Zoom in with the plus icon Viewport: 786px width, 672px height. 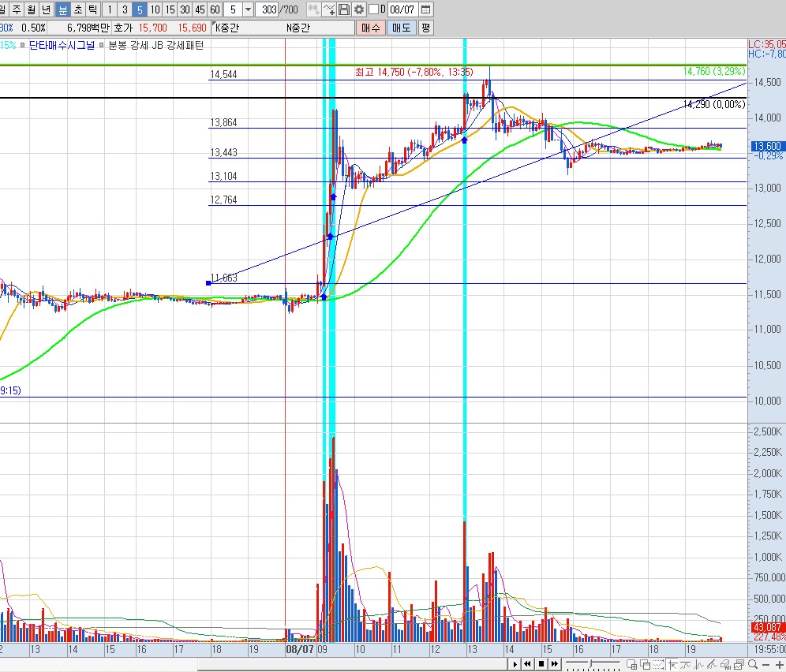point(779,665)
